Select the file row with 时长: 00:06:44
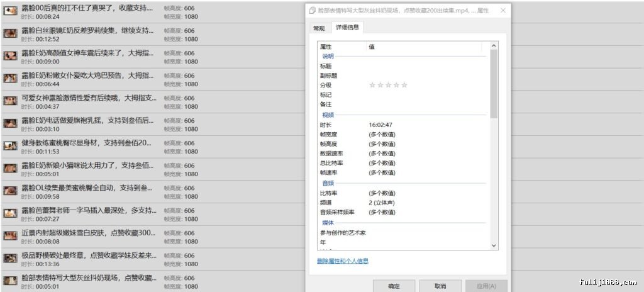The height and width of the screenshot is (292, 644). (x=152, y=79)
